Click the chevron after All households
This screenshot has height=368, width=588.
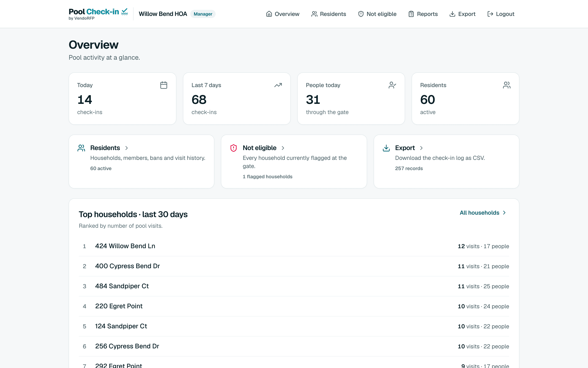tap(504, 213)
